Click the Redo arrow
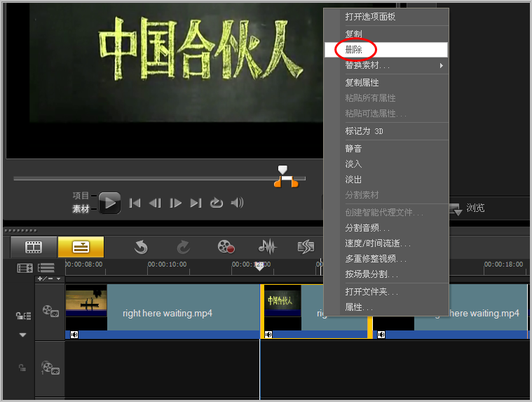Screen dimensions: 532x402 click(184, 247)
